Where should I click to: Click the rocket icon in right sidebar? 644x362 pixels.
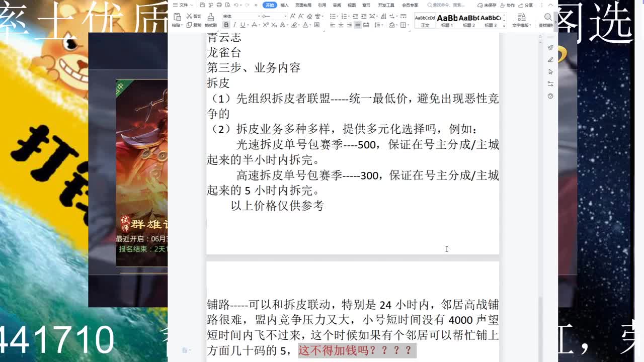(x=550, y=48)
